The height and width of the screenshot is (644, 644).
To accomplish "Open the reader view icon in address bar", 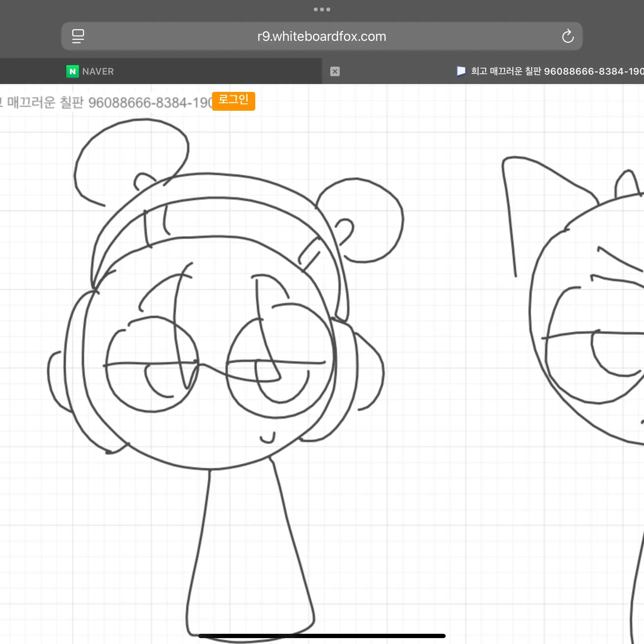I will pos(78,36).
